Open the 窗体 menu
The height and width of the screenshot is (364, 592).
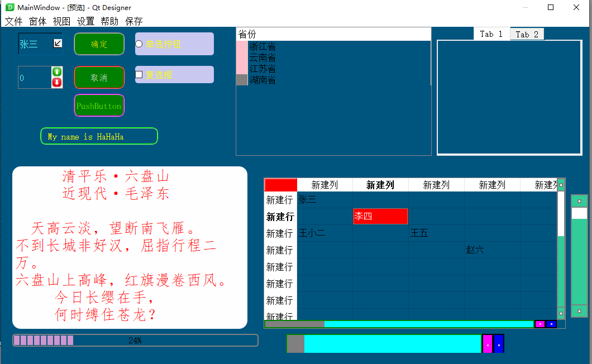click(x=37, y=21)
